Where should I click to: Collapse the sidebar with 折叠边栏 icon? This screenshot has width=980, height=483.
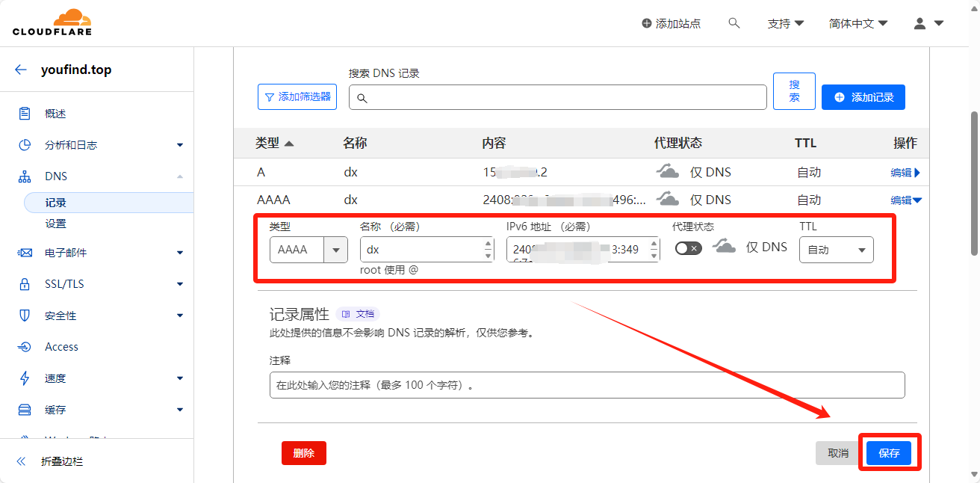22,461
